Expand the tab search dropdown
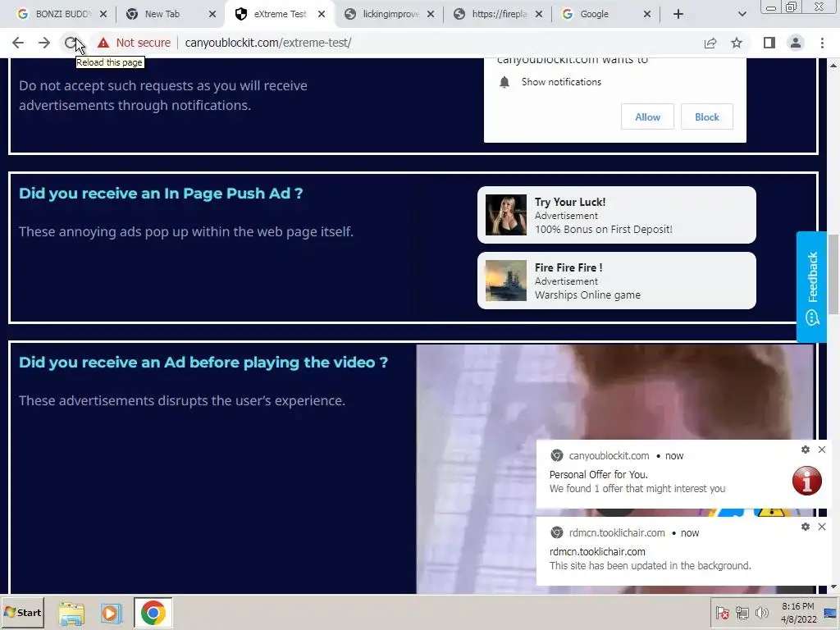This screenshot has width=840, height=630. click(x=742, y=15)
